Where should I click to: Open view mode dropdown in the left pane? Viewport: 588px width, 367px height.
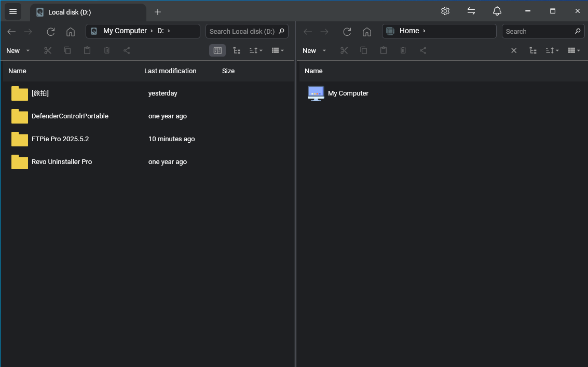click(278, 50)
